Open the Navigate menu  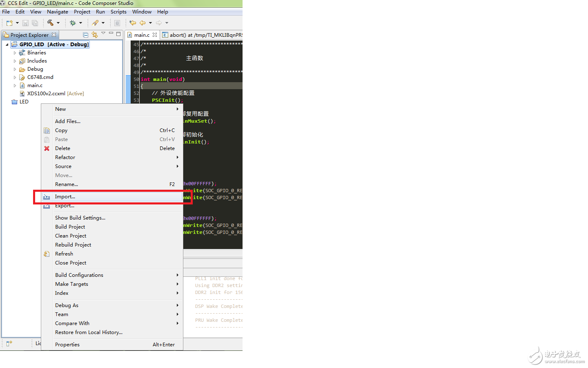tap(58, 12)
